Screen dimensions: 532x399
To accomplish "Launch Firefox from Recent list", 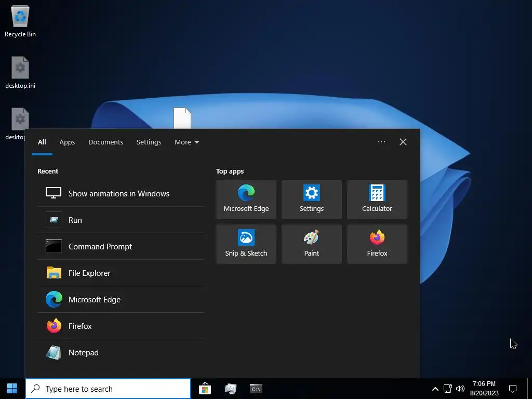I will tap(121, 326).
